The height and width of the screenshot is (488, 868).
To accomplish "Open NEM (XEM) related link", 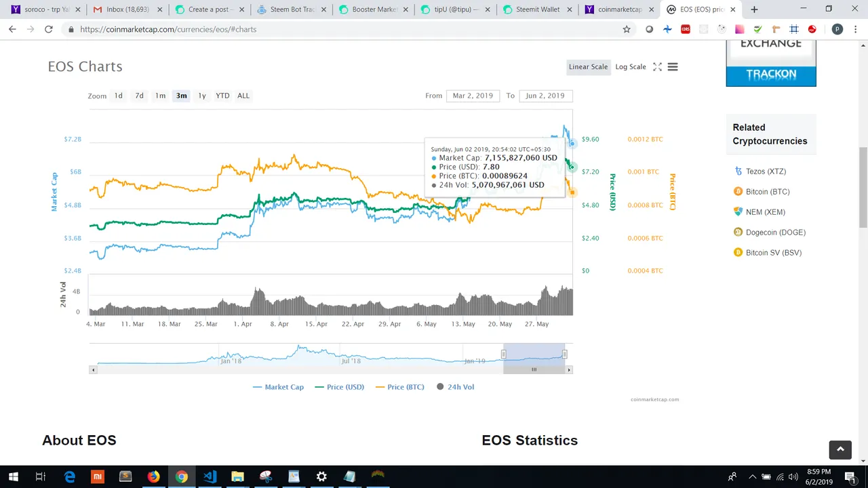I will tap(766, 212).
